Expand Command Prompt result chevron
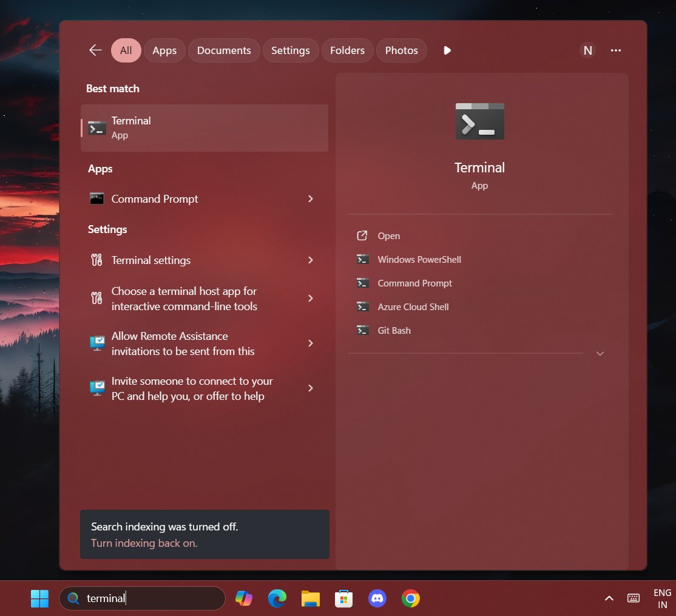 311,198
